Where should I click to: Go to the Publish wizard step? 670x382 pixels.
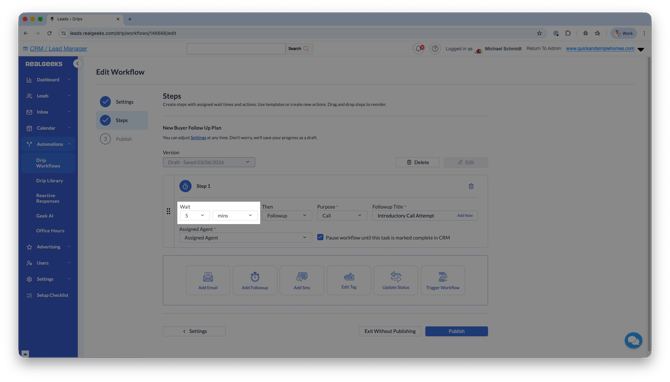coord(122,139)
